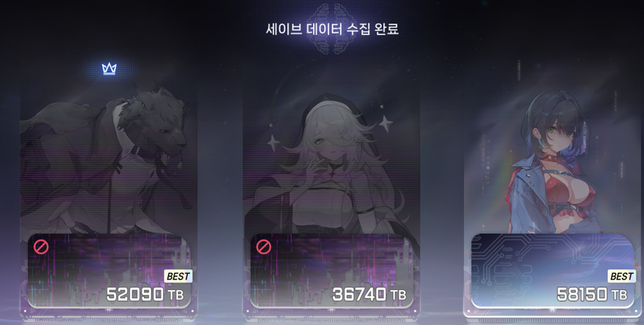Click the four-point sparkle left of the white-haired character
Screen dimensions: 644x325
[x=273, y=143]
